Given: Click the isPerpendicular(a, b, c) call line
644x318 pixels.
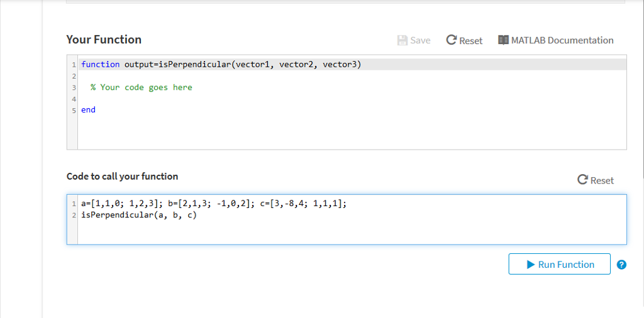Looking at the screenshot, I should [x=139, y=215].
